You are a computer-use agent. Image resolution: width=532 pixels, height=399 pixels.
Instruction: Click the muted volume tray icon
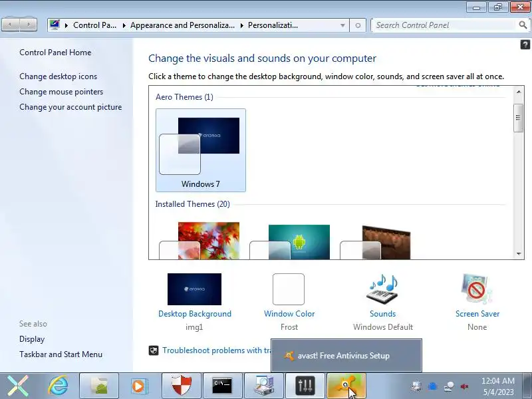tap(464, 386)
